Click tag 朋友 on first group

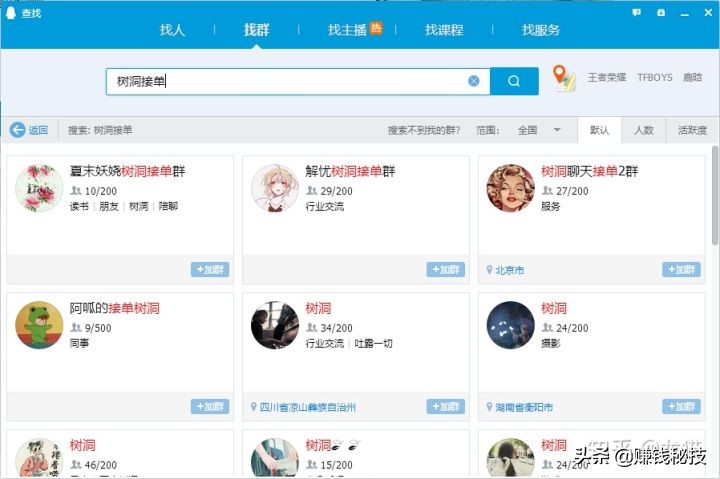109,206
